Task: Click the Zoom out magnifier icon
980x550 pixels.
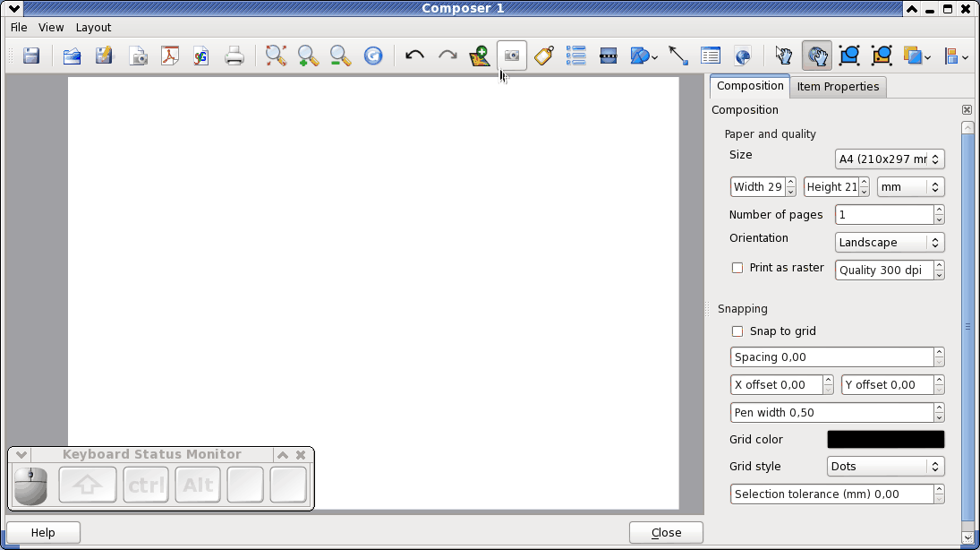Action: 341,56
